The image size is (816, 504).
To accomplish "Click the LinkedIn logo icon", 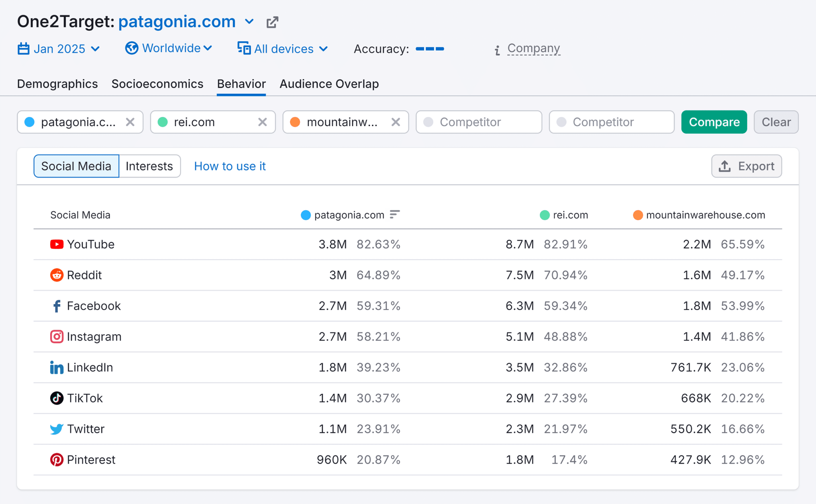I will click(x=57, y=367).
